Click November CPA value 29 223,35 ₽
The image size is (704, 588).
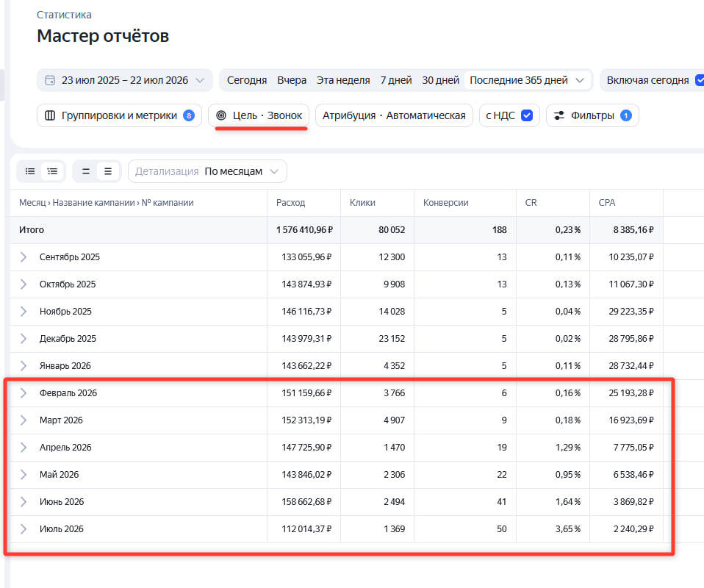[631, 312]
